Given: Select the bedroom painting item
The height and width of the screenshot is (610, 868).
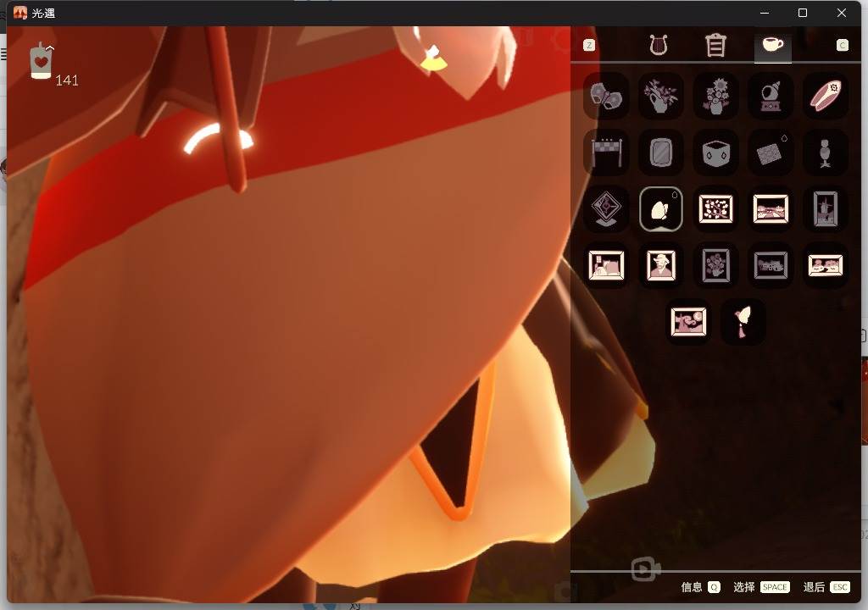Looking at the screenshot, I should [606, 265].
